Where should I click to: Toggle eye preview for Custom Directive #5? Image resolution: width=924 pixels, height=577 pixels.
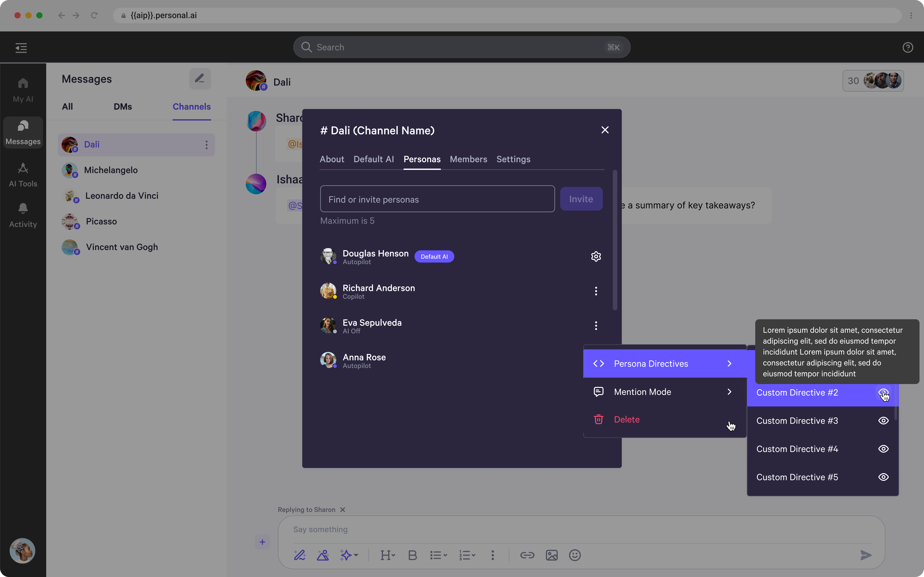(883, 477)
